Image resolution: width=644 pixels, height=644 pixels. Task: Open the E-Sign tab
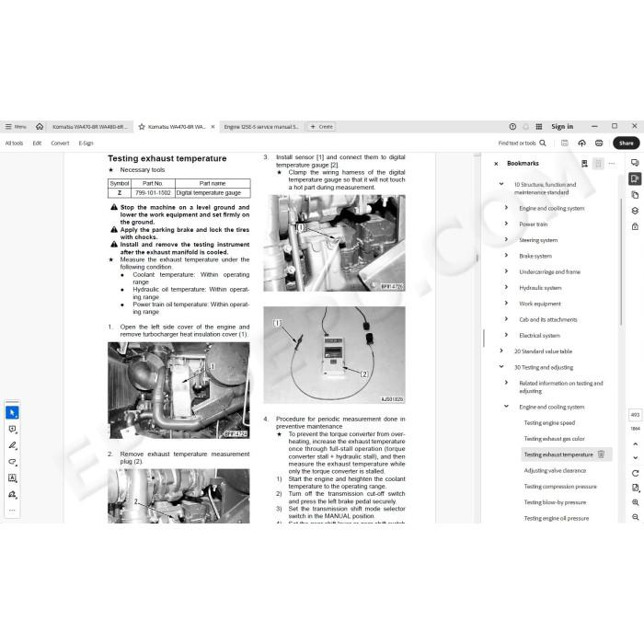86,143
